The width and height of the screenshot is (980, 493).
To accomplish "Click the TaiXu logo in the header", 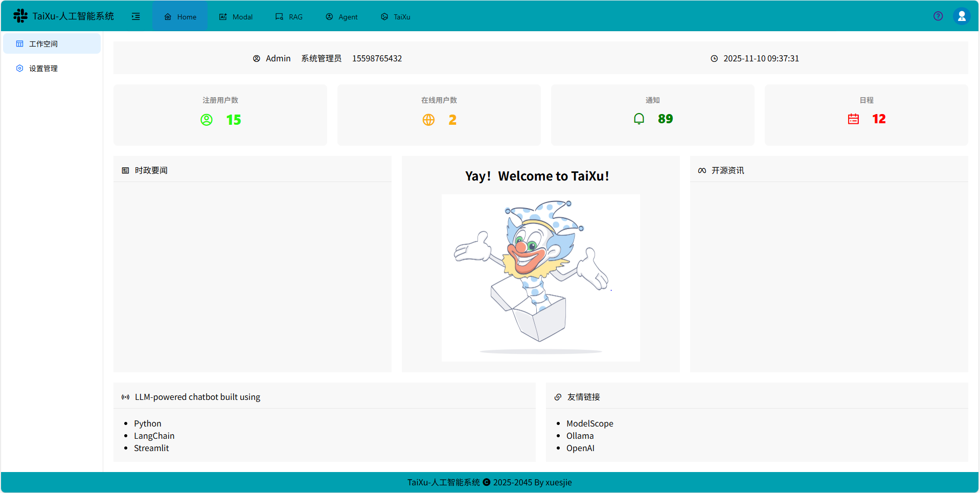I will (x=20, y=15).
